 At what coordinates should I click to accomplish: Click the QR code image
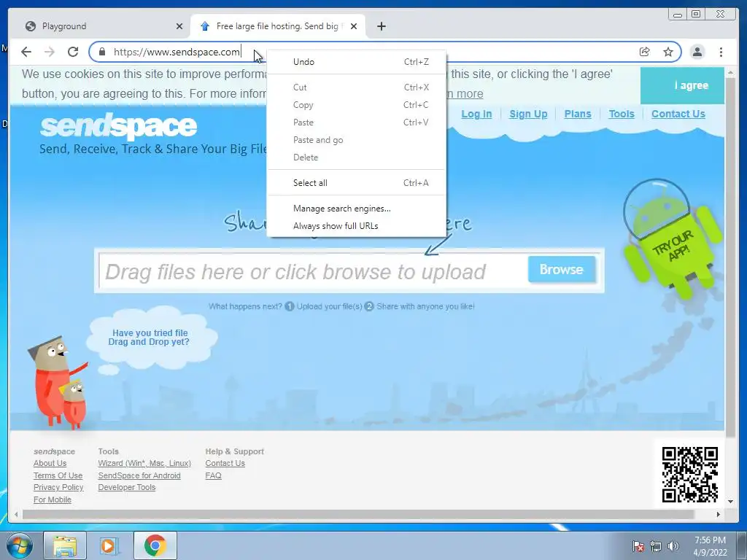[x=690, y=475]
